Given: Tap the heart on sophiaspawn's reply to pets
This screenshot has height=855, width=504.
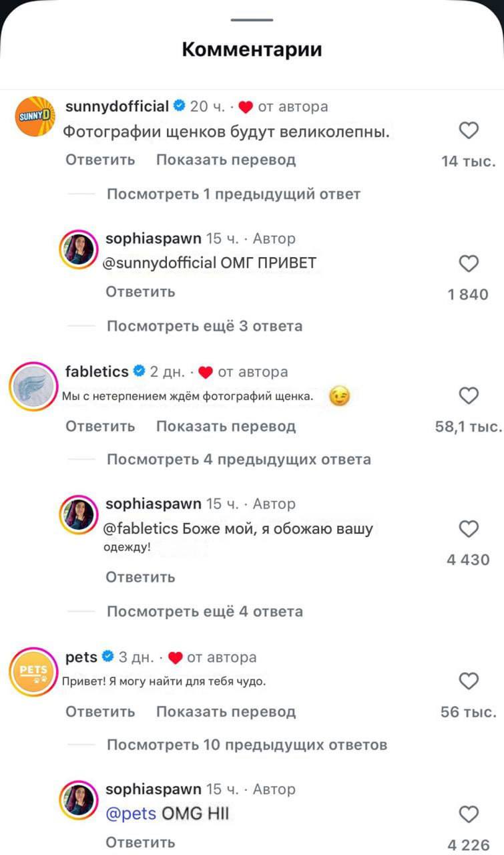Looking at the screenshot, I should tap(469, 814).
